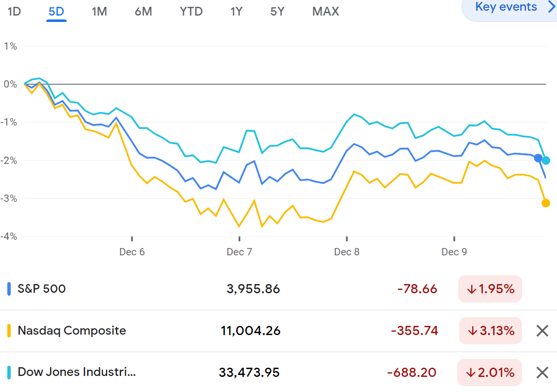This screenshot has width=557, height=392.
Task: Click the -3% y-axis label
Action: coord(9,198)
